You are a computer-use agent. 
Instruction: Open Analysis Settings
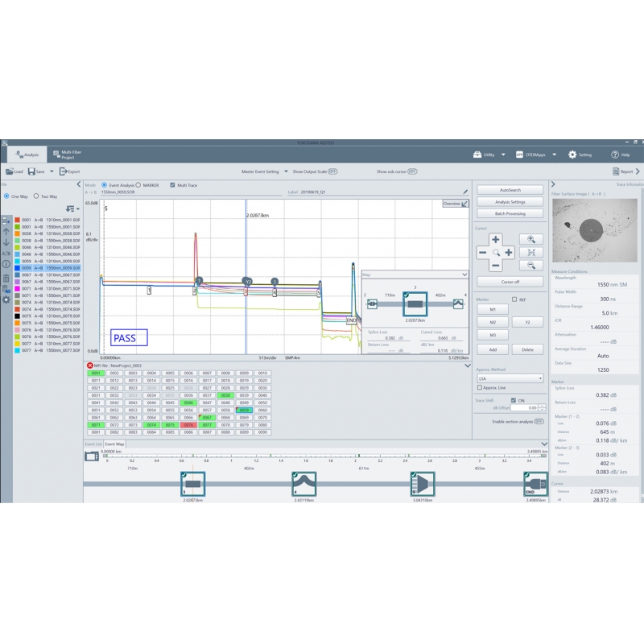510,202
